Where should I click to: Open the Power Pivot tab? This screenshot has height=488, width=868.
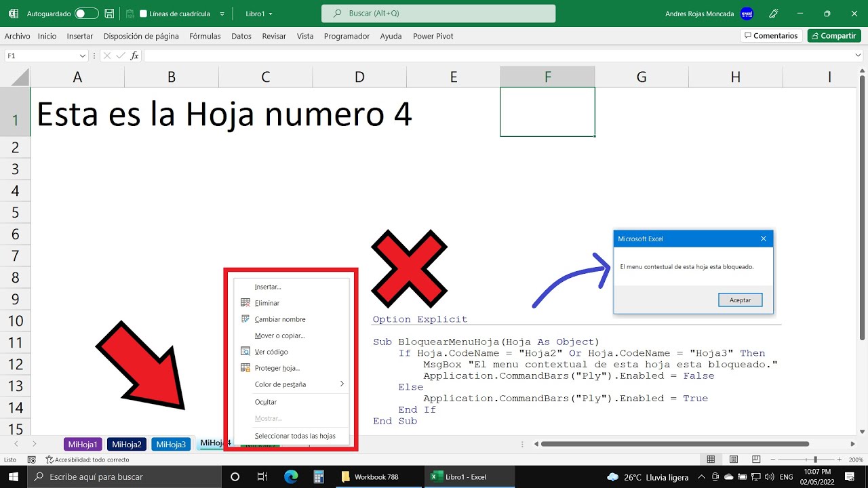pos(433,36)
